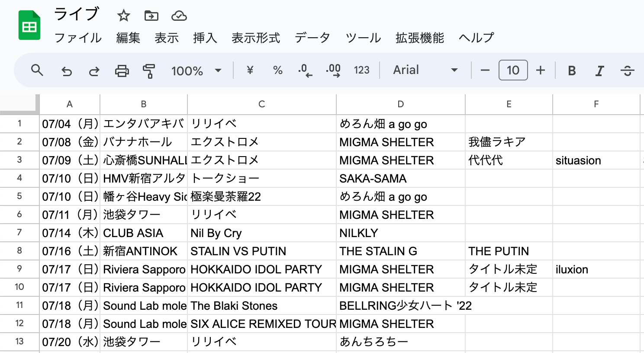Open the 編集 menu

pos(128,38)
